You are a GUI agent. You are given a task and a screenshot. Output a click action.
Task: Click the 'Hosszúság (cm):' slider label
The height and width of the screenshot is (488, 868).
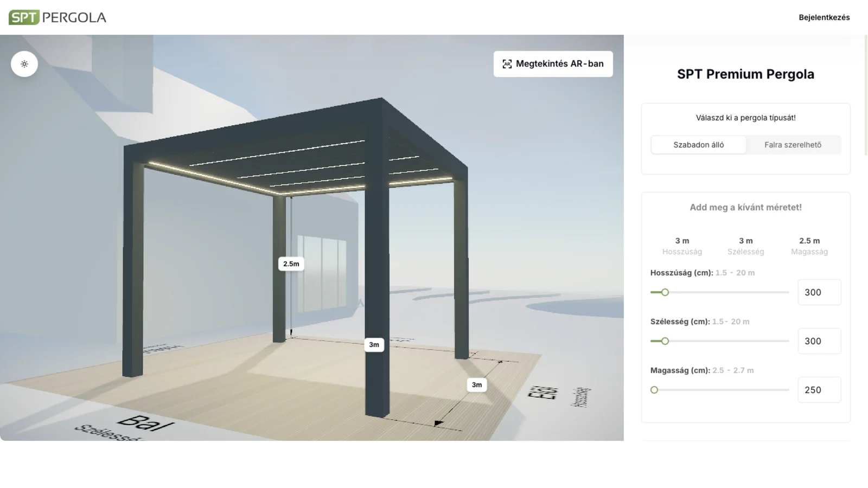pos(681,273)
